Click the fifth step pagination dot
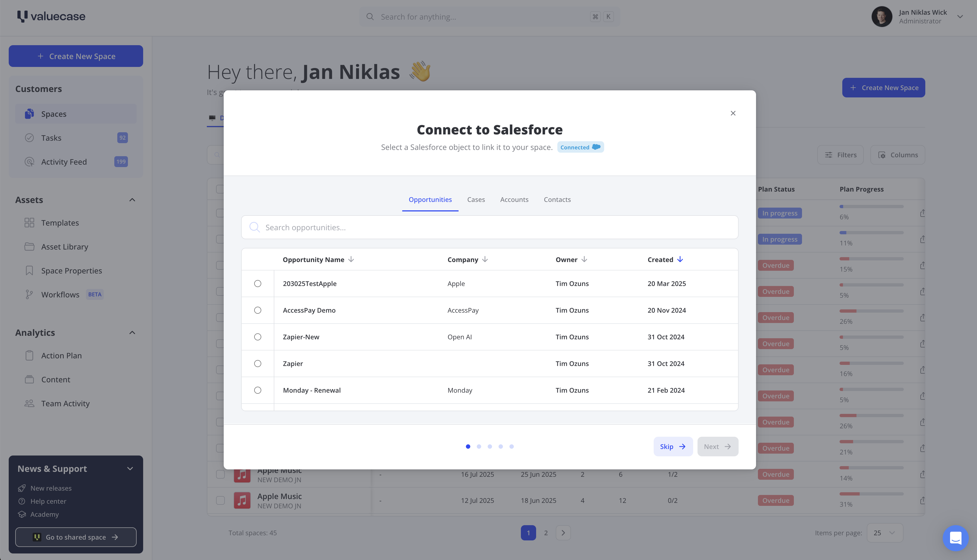The image size is (977, 560). [512, 447]
